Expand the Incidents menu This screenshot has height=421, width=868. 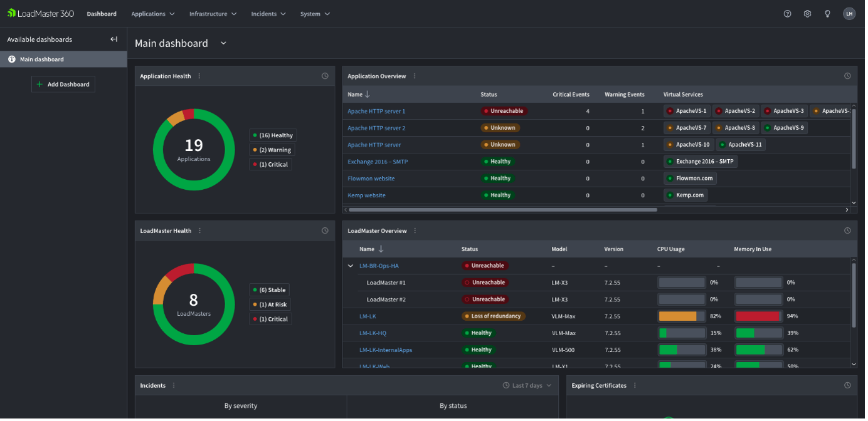(269, 14)
